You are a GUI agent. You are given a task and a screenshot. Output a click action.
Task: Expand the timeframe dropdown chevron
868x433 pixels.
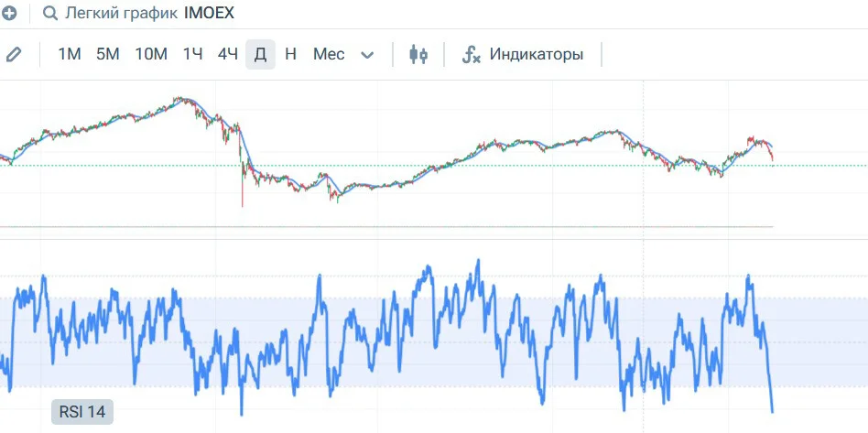tap(367, 55)
